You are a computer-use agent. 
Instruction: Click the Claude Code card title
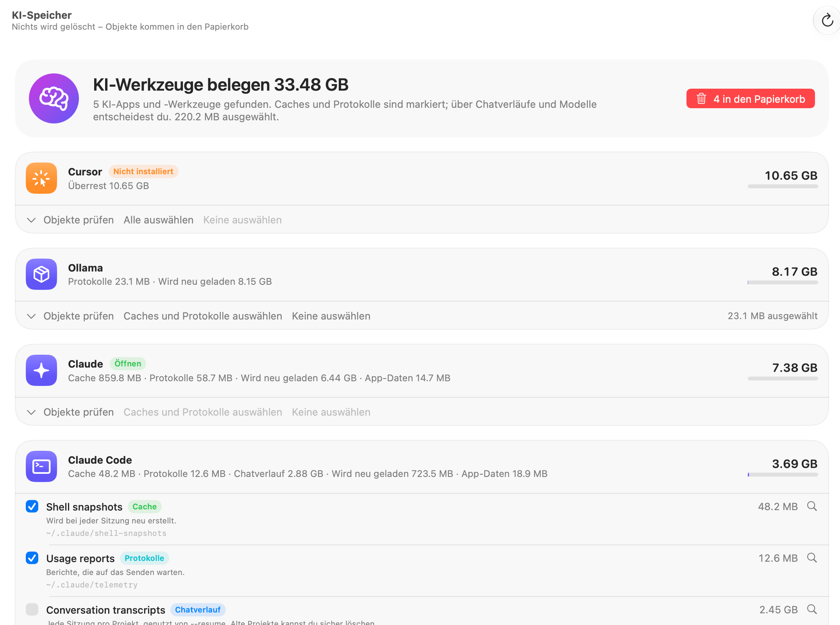point(100,460)
